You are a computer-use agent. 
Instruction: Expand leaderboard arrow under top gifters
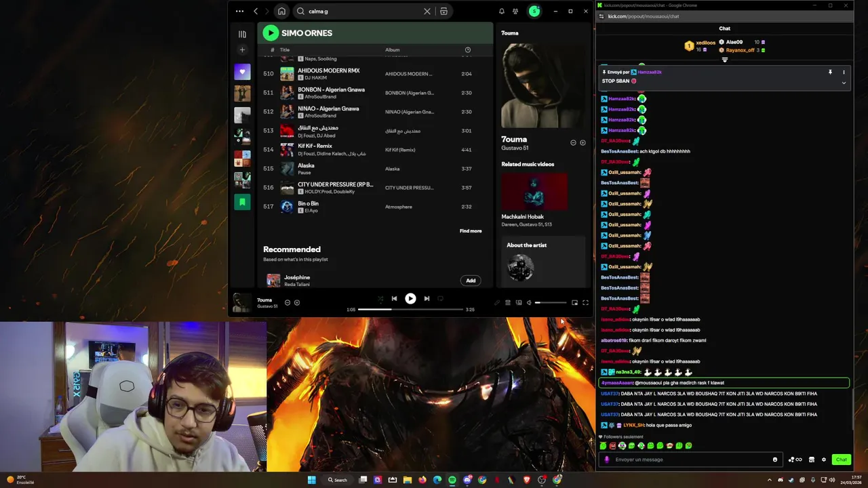point(725,60)
